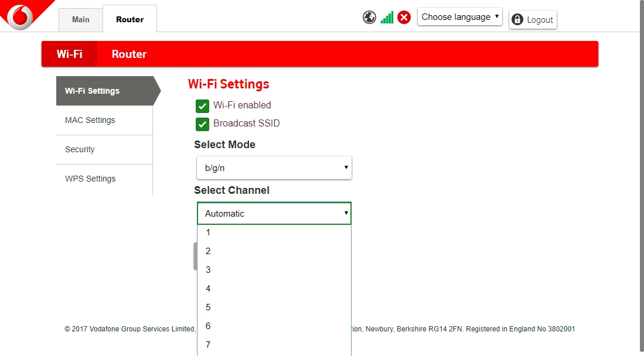Screen dimensions: 644x356
Task: Switch to the Router tab in red bar
Action: (129, 54)
